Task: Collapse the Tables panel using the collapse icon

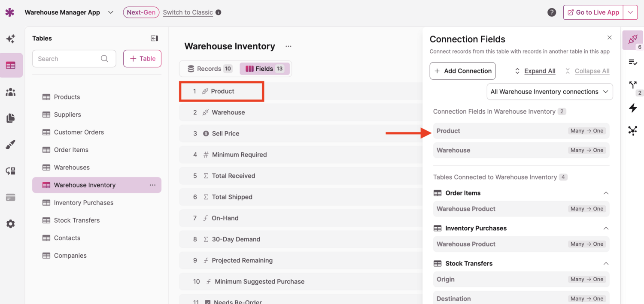Action: pos(155,39)
